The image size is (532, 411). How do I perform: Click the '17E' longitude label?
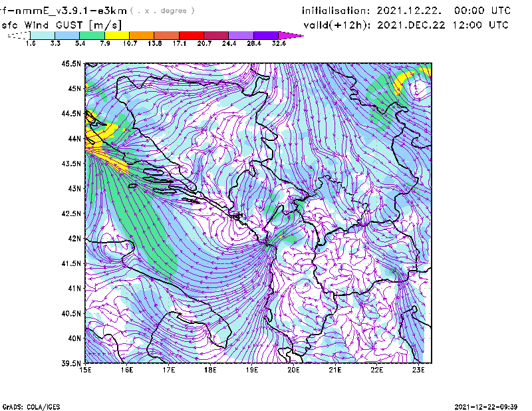click(x=169, y=370)
